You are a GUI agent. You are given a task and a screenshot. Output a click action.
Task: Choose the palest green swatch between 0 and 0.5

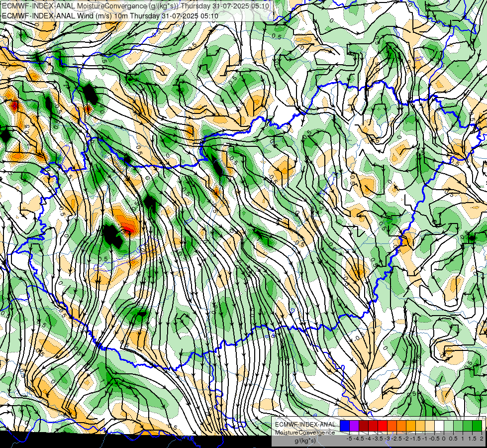pyautogui.click(x=449, y=426)
